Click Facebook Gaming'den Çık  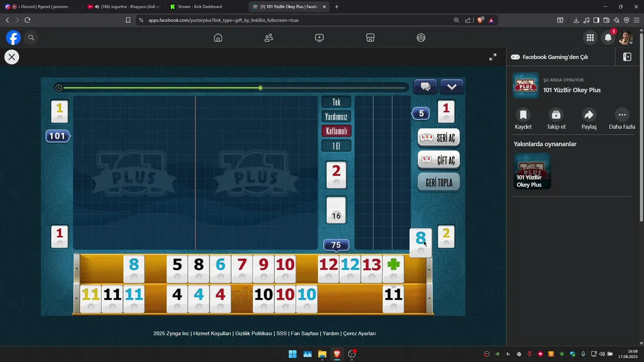tap(555, 57)
